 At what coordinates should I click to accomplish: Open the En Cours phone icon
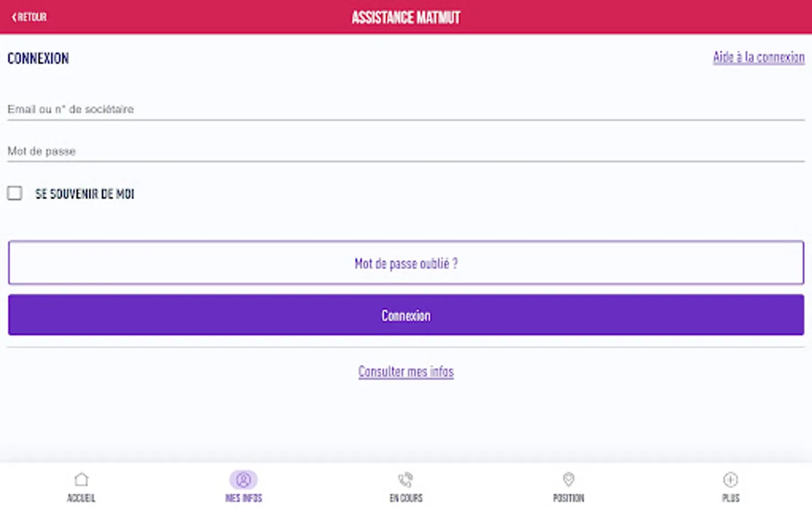click(405, 479)
